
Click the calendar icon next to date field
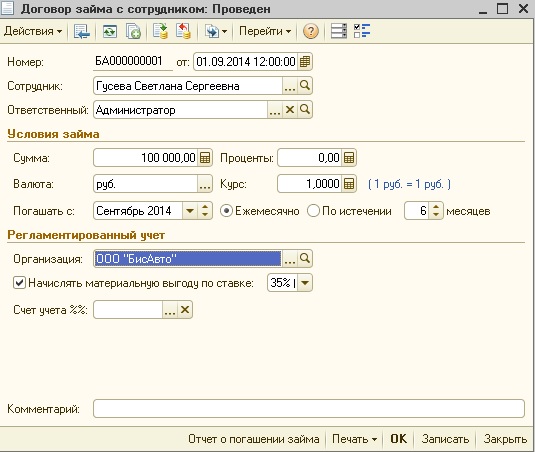pos(305,62)
